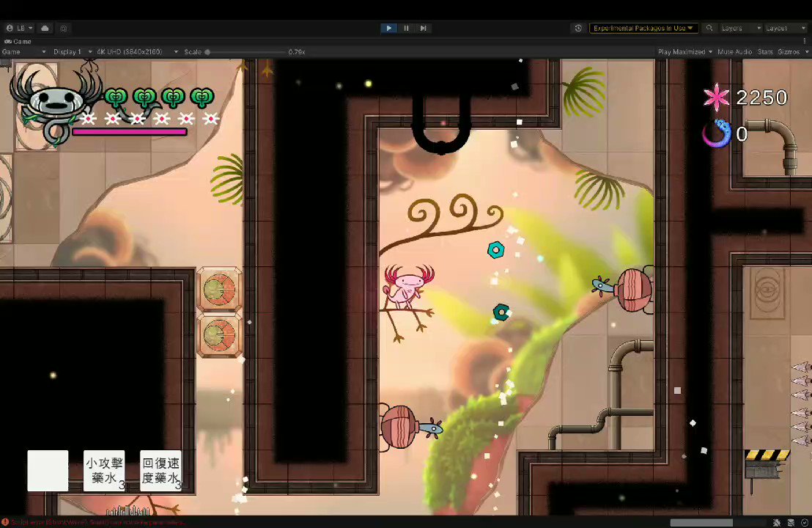
Task: Toggle Gizmos in Game view
Action: pyautogui.click(x=788, y=52)
